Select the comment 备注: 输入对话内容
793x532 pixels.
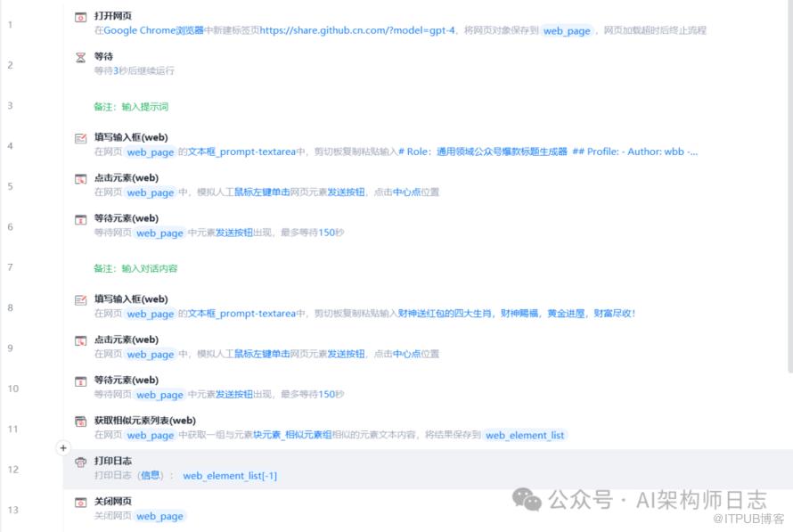[x=135, y=268]
